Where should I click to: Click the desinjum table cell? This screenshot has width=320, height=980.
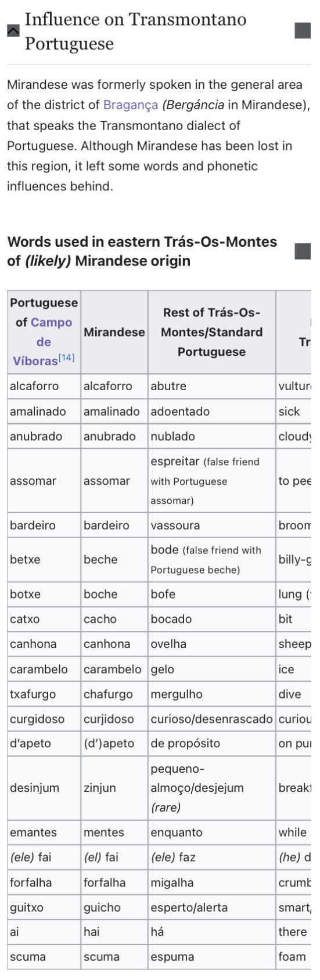(44, 788)
